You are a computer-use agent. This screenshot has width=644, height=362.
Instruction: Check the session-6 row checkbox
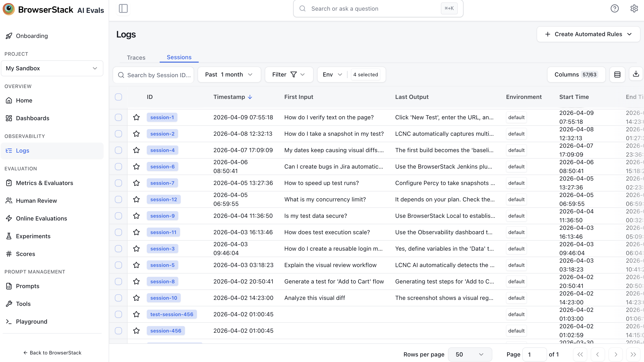click(118, 167)
